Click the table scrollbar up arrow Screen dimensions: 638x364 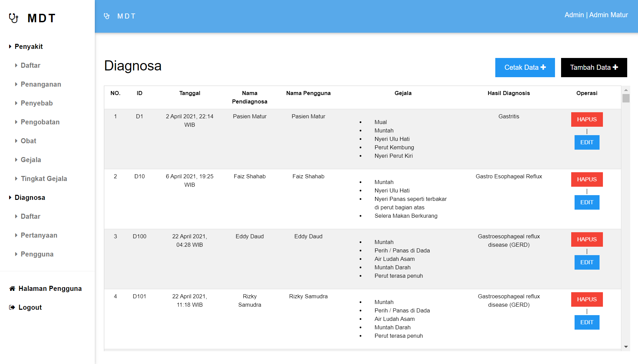tap(626, 90)
